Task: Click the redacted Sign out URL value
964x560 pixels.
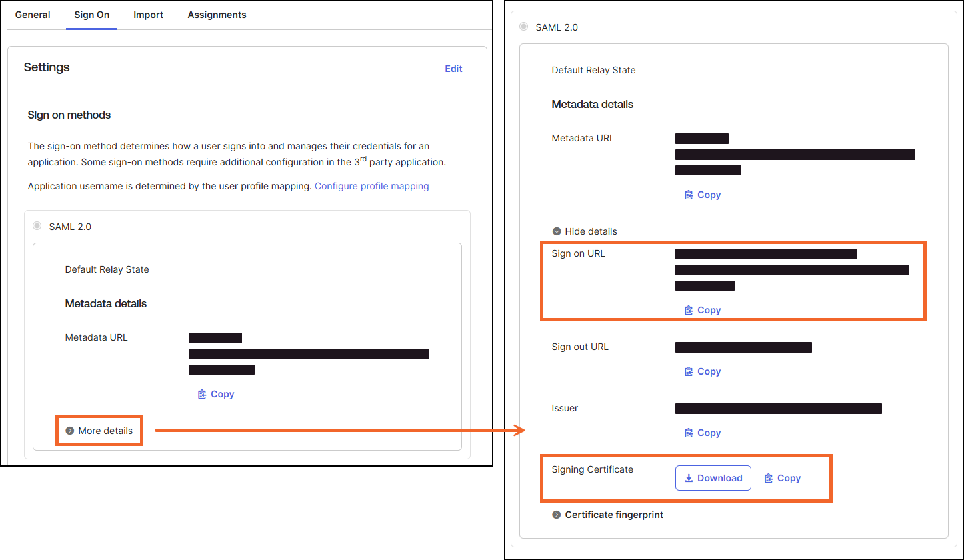Action: click(743, 347)
